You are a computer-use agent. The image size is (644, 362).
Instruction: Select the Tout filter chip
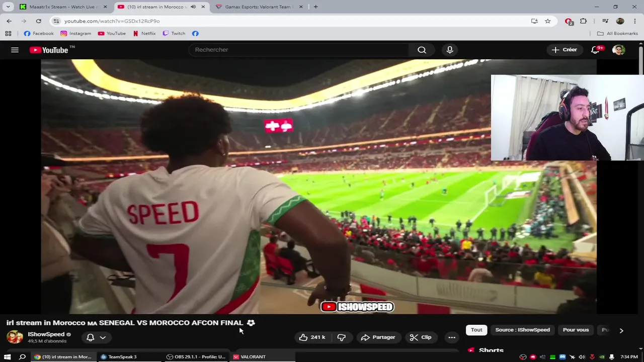476,330
